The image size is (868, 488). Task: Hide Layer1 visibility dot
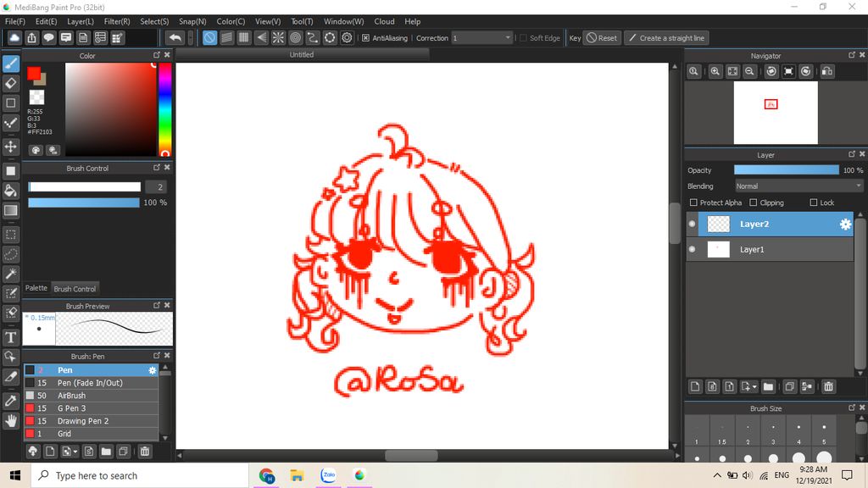pyautogui.click(x=692, y=250)
